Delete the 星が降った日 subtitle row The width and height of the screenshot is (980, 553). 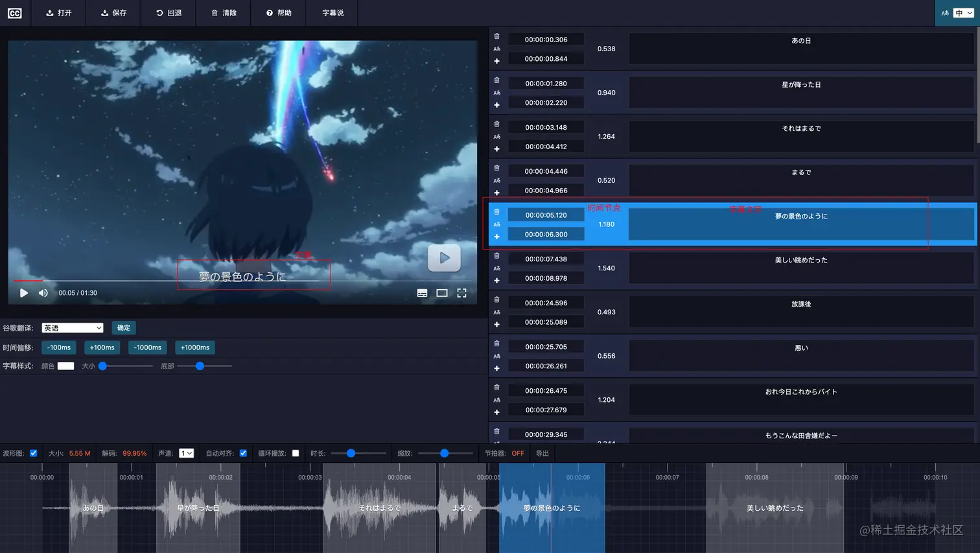coord(496,80)
